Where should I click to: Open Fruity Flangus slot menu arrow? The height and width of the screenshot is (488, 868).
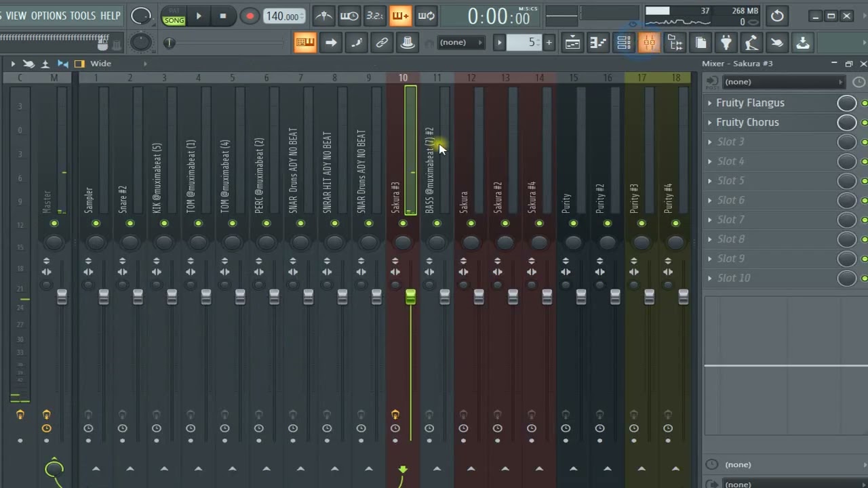(x=710, y=103)
